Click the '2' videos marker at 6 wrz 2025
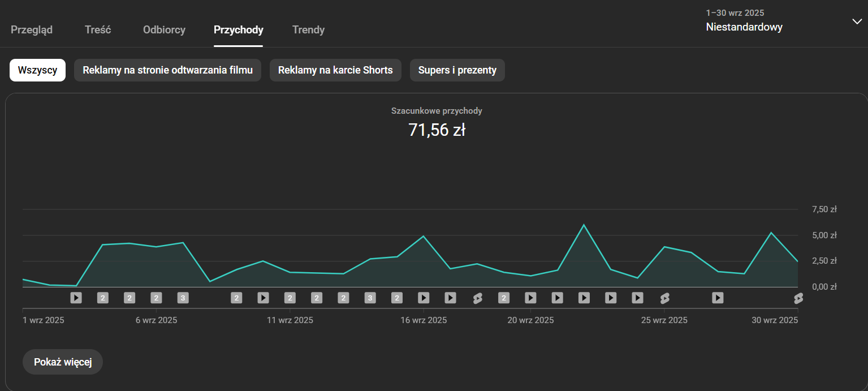The image size is (868, 391). point(156,298)
